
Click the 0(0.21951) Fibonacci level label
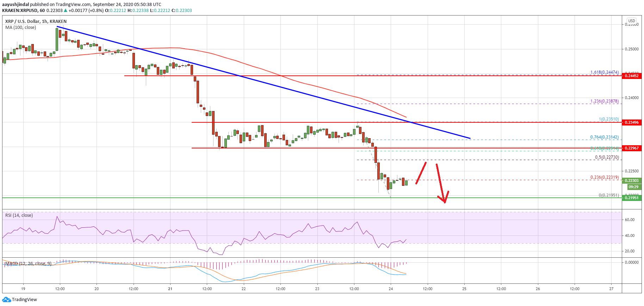[609, 195]
